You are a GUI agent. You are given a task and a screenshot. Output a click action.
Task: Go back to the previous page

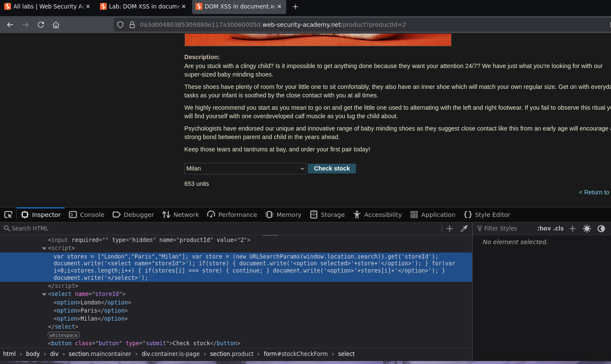pos(10,25)
